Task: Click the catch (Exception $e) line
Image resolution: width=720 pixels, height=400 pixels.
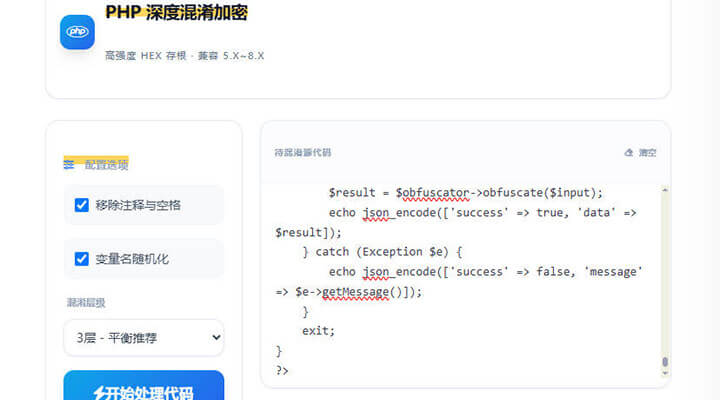Action: click(x=382, y=252)
